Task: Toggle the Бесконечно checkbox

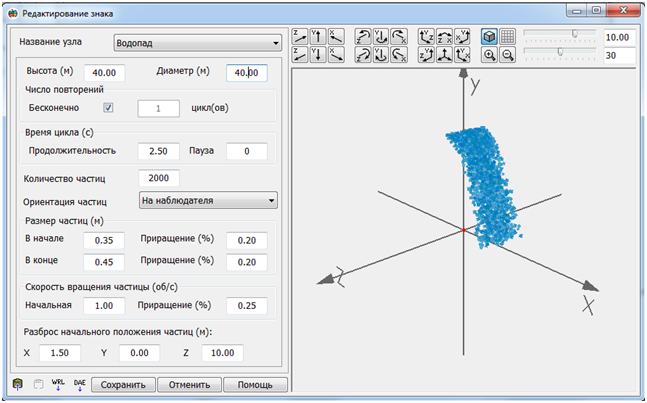Action: coord(109,107)
